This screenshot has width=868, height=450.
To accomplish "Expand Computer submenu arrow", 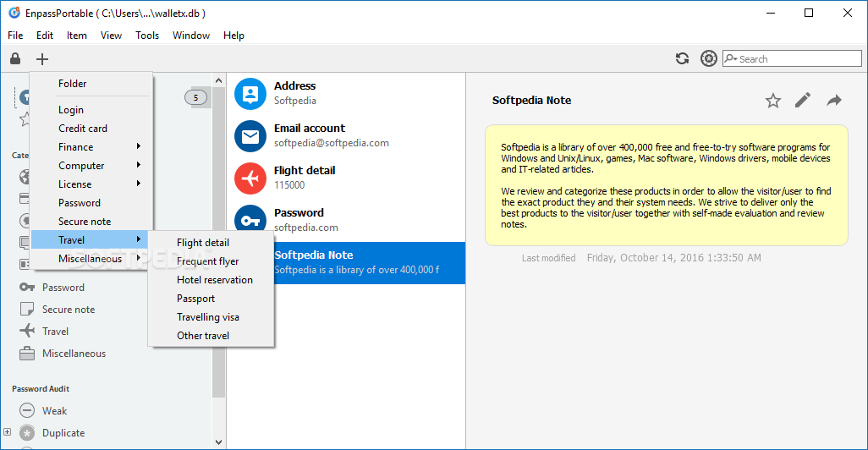I will tap(139, 165).
